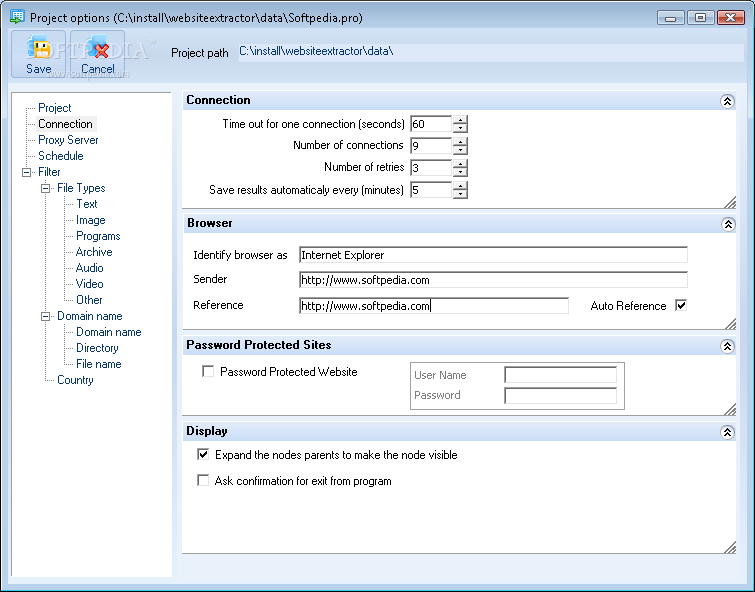Click the Number of retries input field
755x592 pixels.
pos(431,168)
